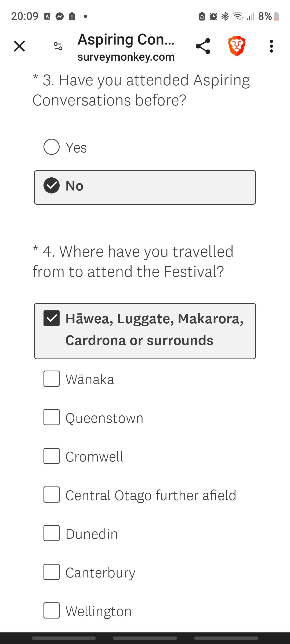
Task: Check the Wellington checkbox
Action: click(52, 610)
